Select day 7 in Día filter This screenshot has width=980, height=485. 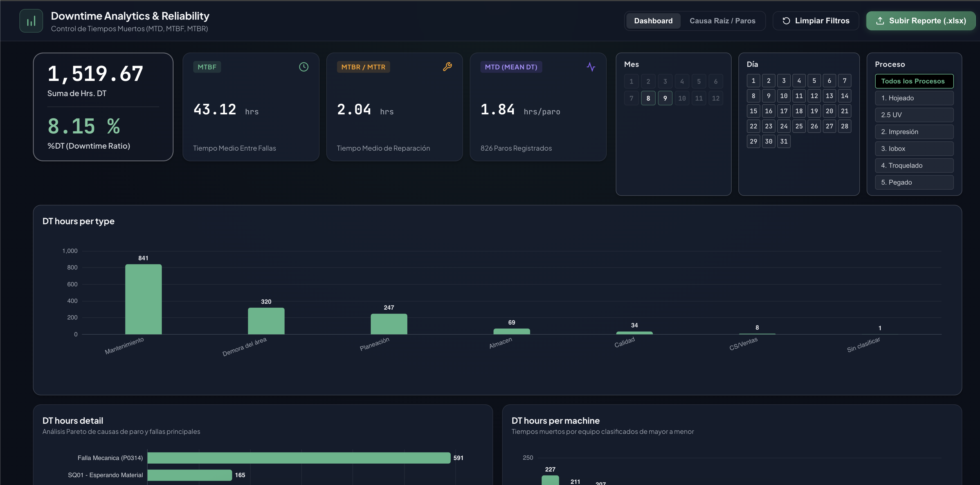pyautogui.click(x=845, y=81)
